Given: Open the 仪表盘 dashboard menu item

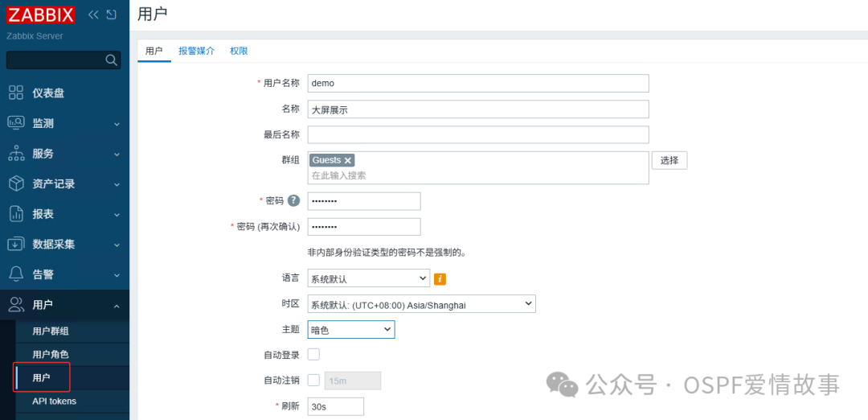Looking at the screenshot, I should pyautogui.click(x=65, y=93).
